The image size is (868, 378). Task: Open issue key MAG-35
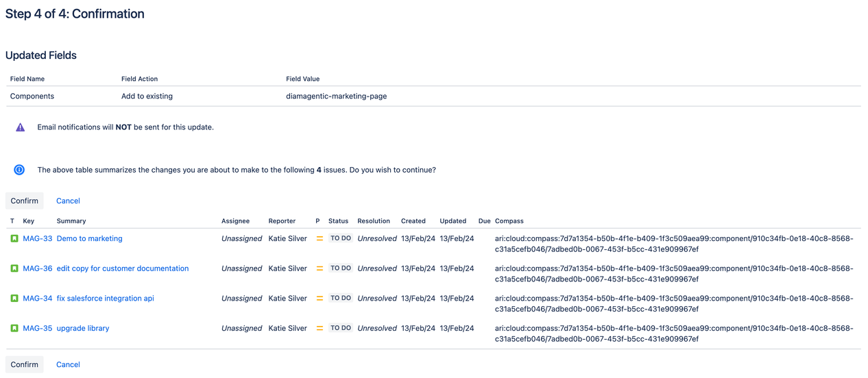(38, 328)
